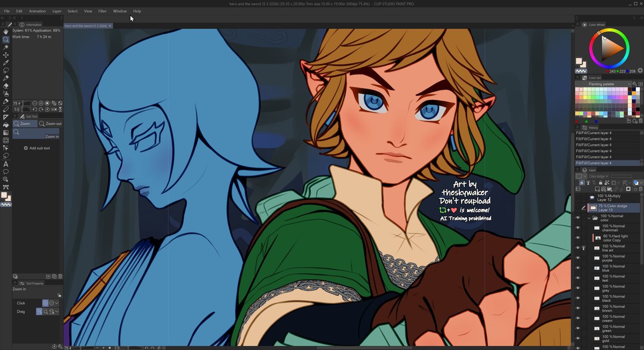Click the transparent color swatch below main colors
Screen dimensions: 644x350
pos(6,205)
